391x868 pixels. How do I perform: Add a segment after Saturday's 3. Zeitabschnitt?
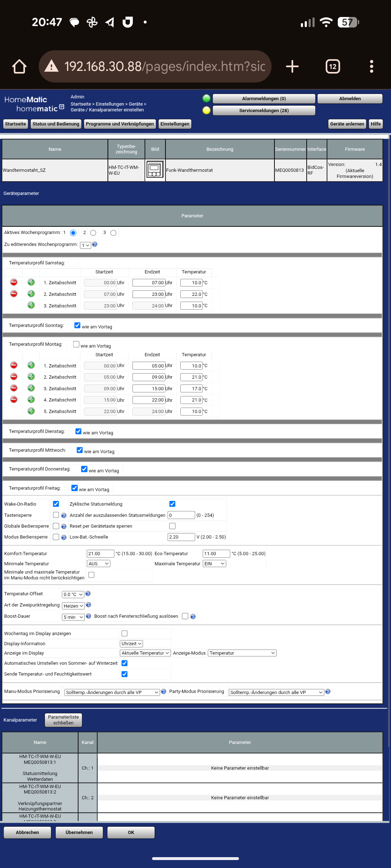coord(31,305)
